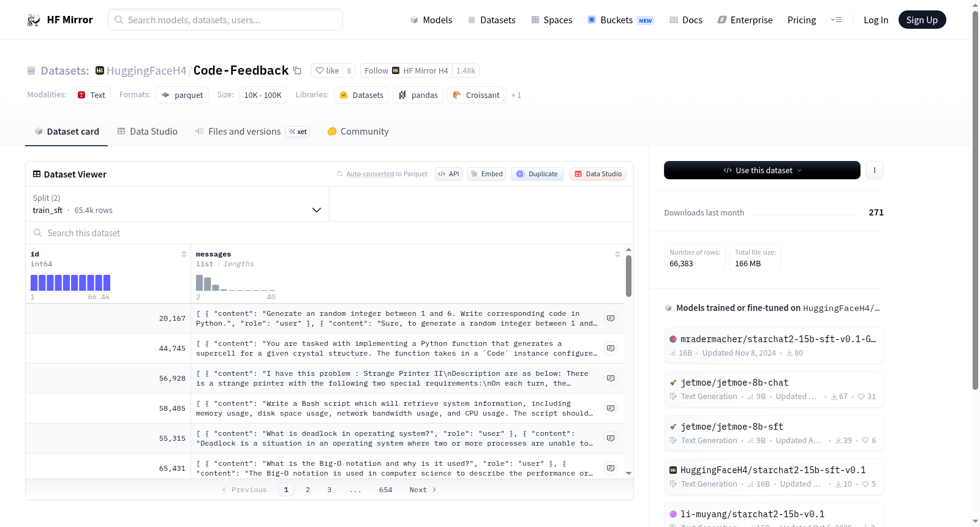Open Enterprise in the top navigation
Viewport: 980px width, 527px height.
point(745,20)
